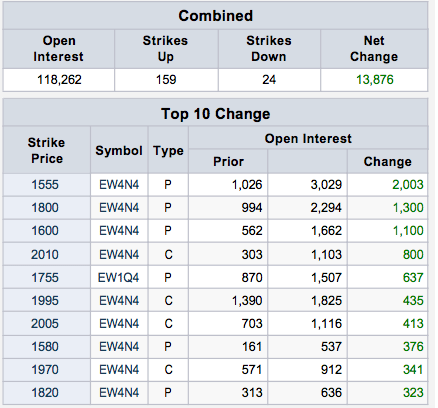Click the Net Change value 13,876

tap(375, 80)
